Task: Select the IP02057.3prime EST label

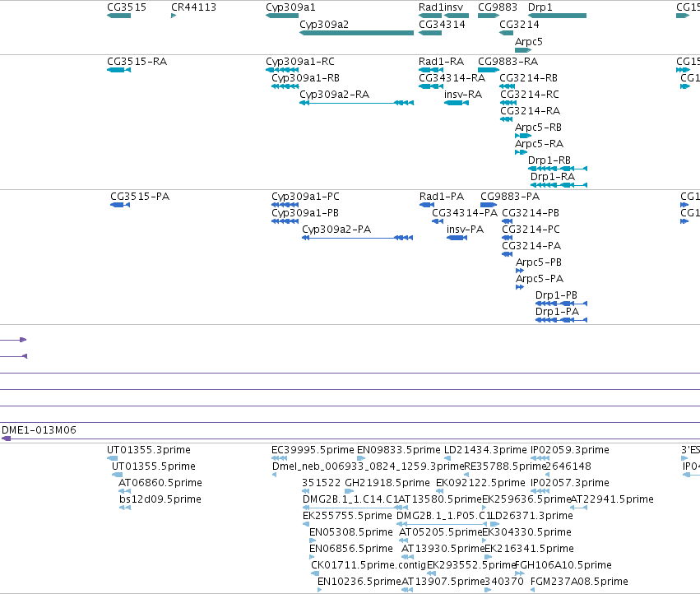Action: 570,483
